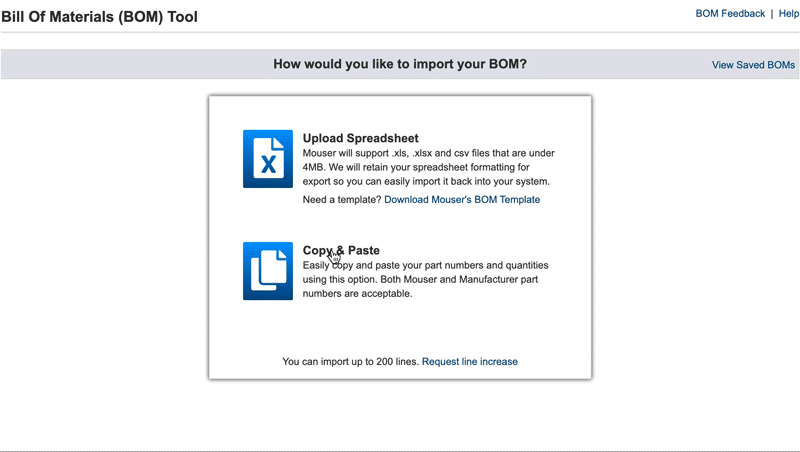This screenshot has width=800, height=452.
Task: Click the 'You can import up to 200 lines' text
Action: click(x=350, y=361)
